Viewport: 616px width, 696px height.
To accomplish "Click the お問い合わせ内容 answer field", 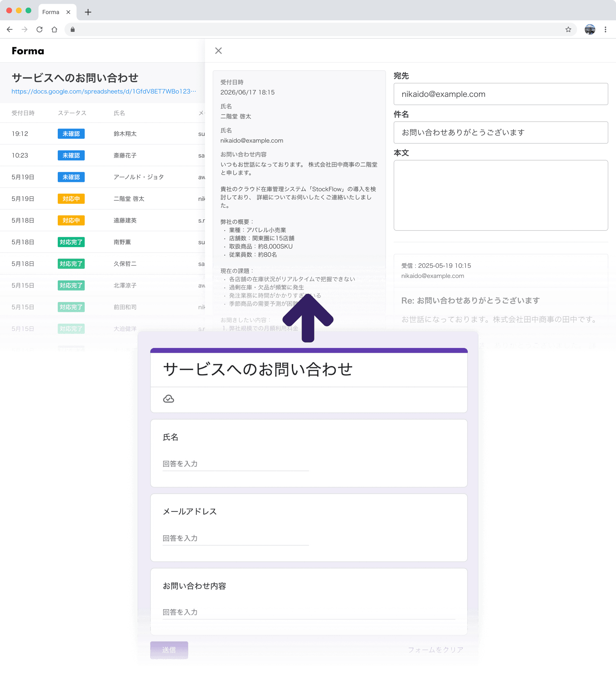I will (309, 613).
